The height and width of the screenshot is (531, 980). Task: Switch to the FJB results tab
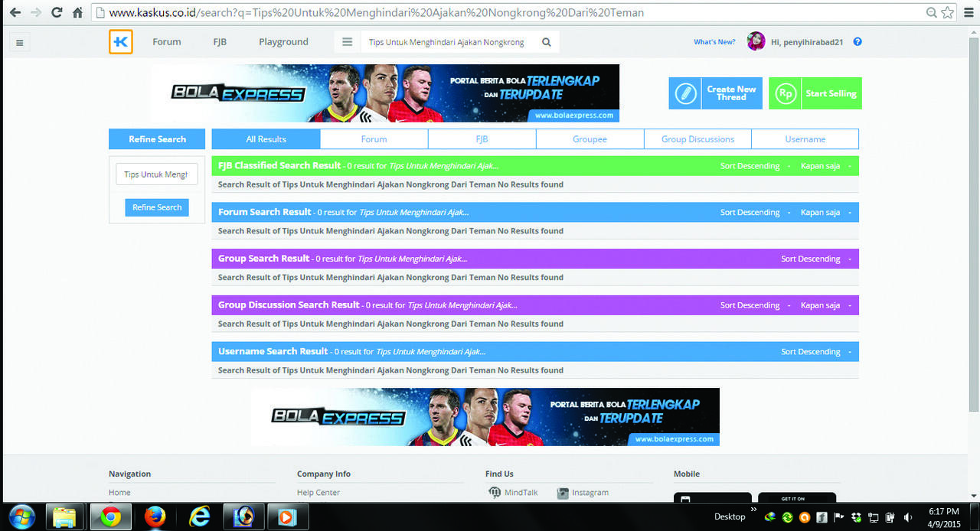[482, 139]
